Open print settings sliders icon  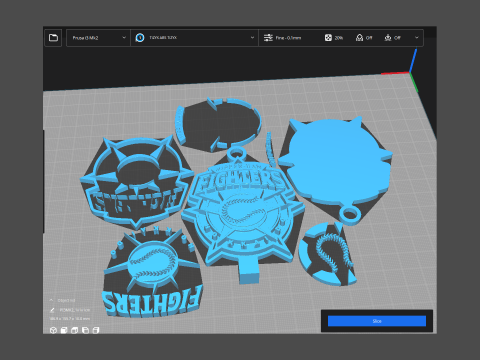[x=268, y=38]
